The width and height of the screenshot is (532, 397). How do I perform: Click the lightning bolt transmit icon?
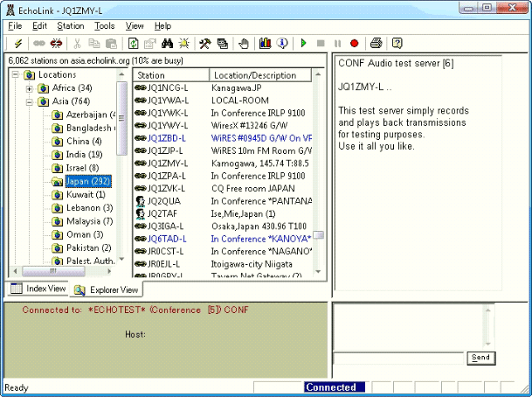click(x=18, y=44)
